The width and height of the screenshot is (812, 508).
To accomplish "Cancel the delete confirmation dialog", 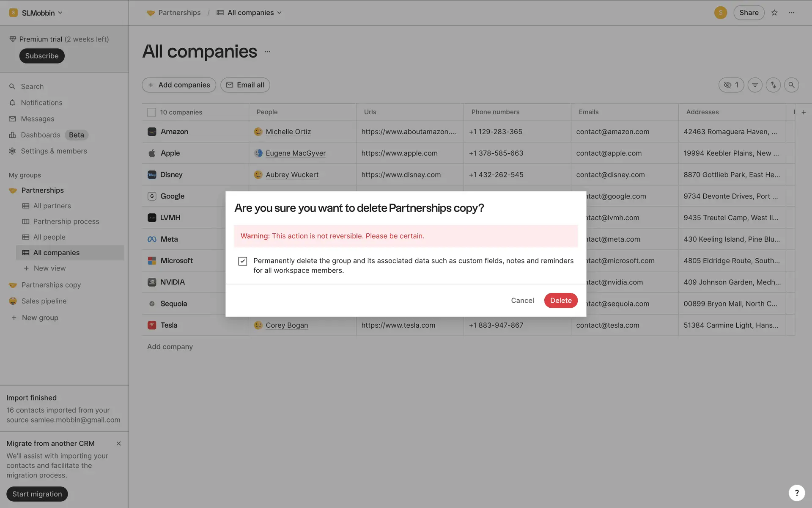I will [522, 301].
